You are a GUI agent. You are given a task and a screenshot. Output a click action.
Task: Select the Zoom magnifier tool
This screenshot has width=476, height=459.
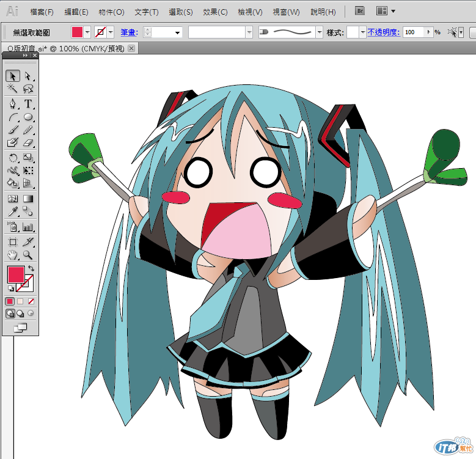coord(28,255)
